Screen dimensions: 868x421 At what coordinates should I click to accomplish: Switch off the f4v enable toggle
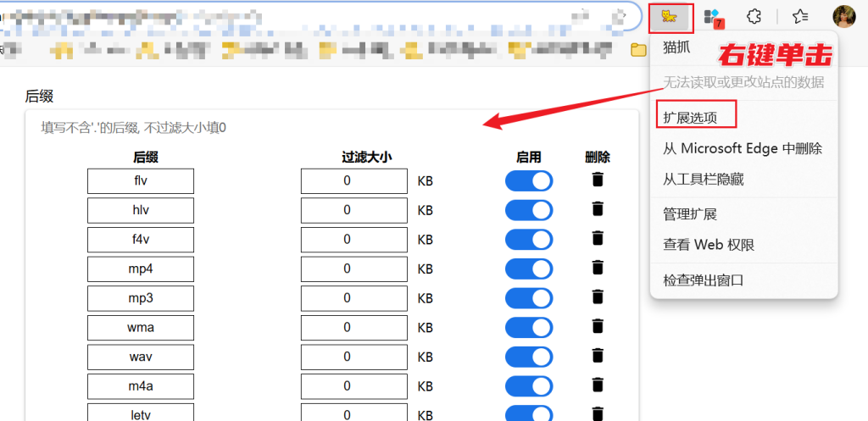point(529,240)
